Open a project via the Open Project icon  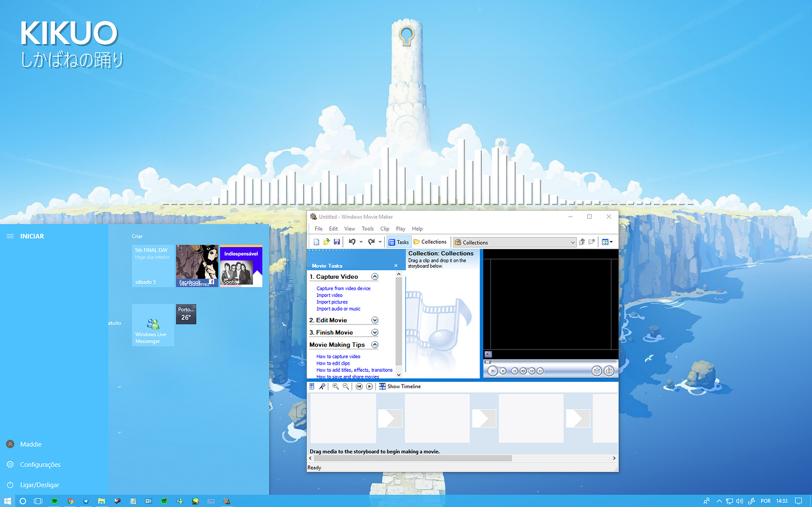327,241
